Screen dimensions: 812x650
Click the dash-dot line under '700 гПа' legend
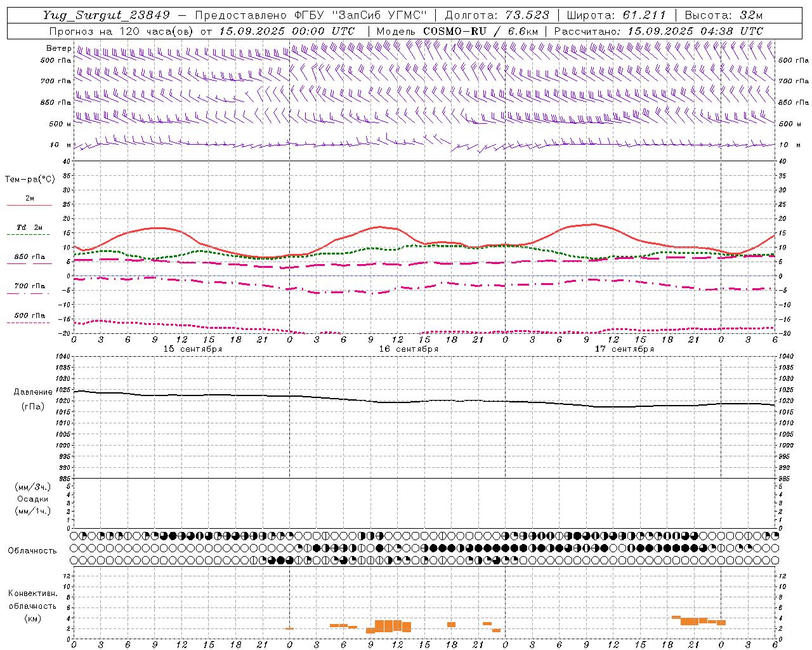[x=28, y=294]
